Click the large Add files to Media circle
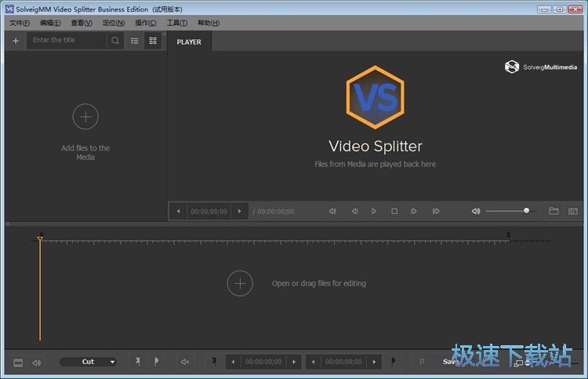This screenshot has width=588, height=379. (x=85, y=117)
